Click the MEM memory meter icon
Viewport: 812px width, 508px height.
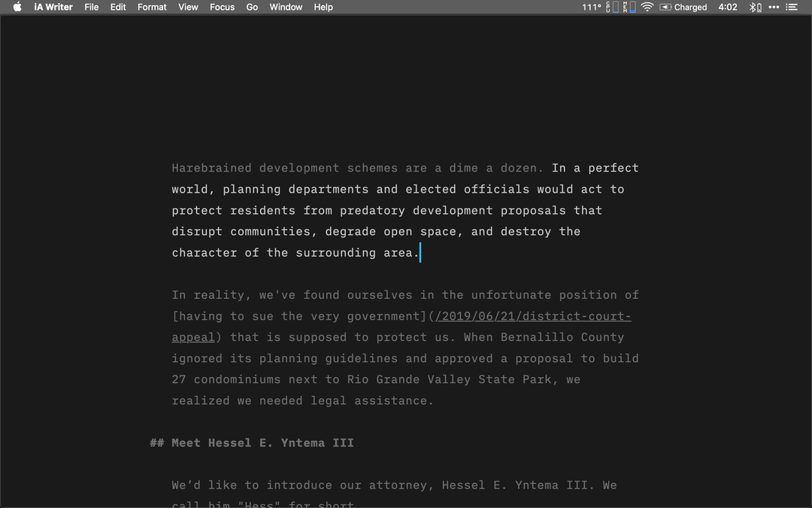(630, 7)
